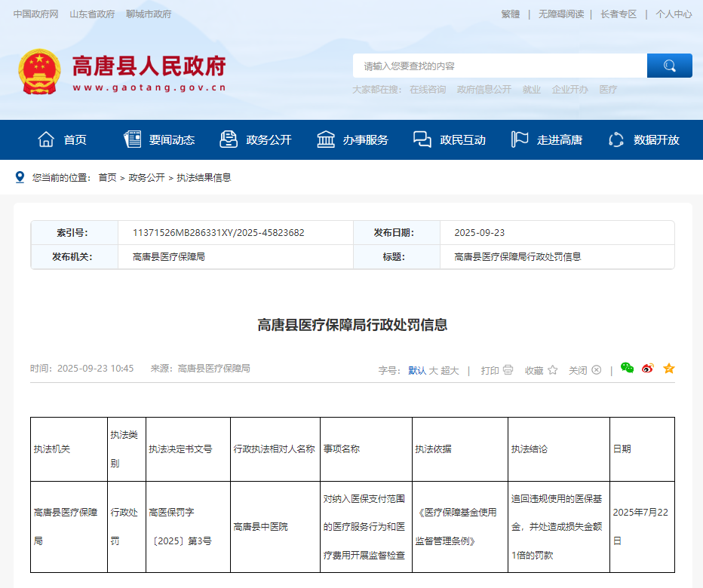703x588 pixels.
Task: Click the blue search magnifier icon
Action: (x=669, y=66)
